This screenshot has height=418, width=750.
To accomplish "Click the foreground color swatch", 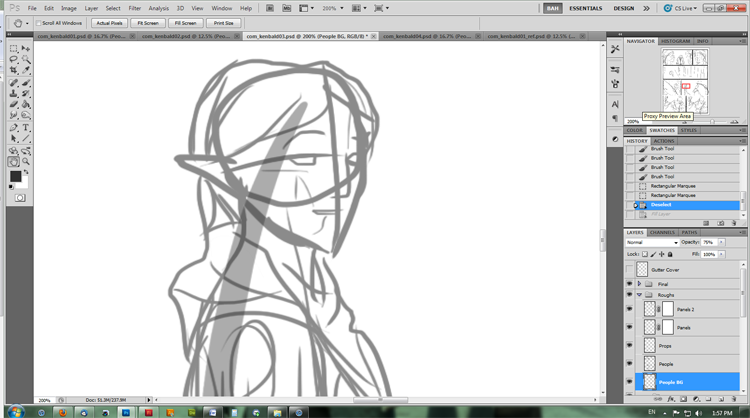I will (x=16, y=176).
